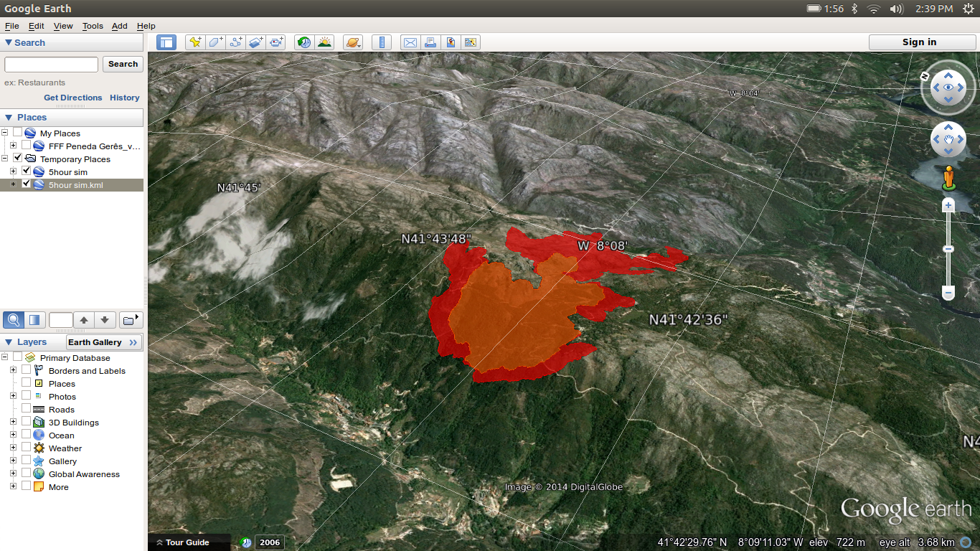Viewport: 980px width, 551px height.
Task: Open the Edit menu
Action: tap(37, 26)
